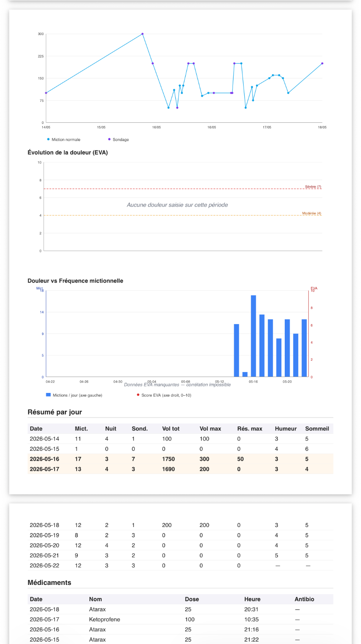361x644 pixels.
Task: Click the red Score EVA legend dot
Action: (x=138, y=395)
